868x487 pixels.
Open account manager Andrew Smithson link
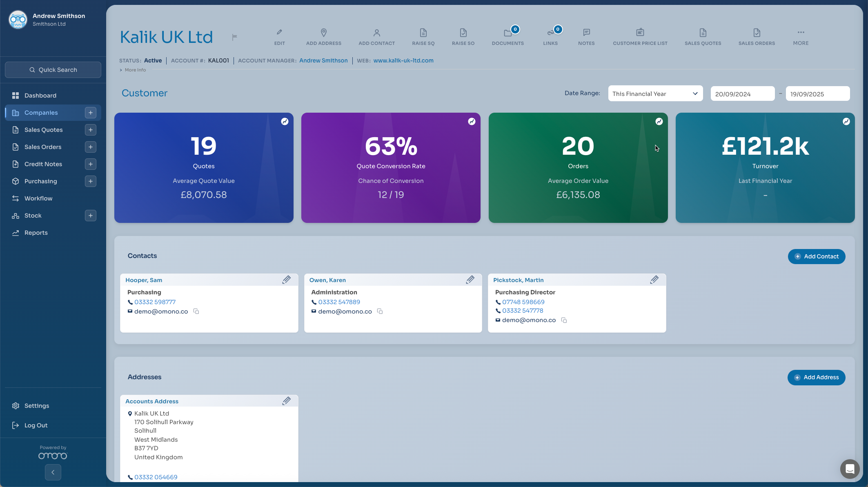click(323, 60)
